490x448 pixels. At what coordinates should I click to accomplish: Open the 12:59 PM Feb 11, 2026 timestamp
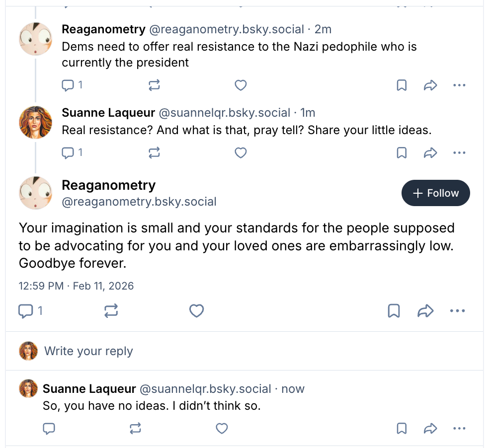(x=76, y=286)
